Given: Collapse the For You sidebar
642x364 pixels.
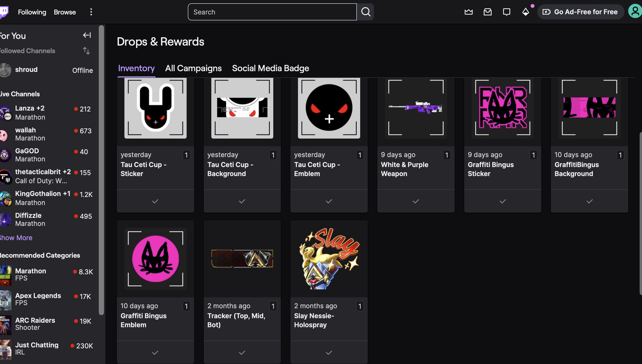Looking at the screenshot, I should 87,35.
